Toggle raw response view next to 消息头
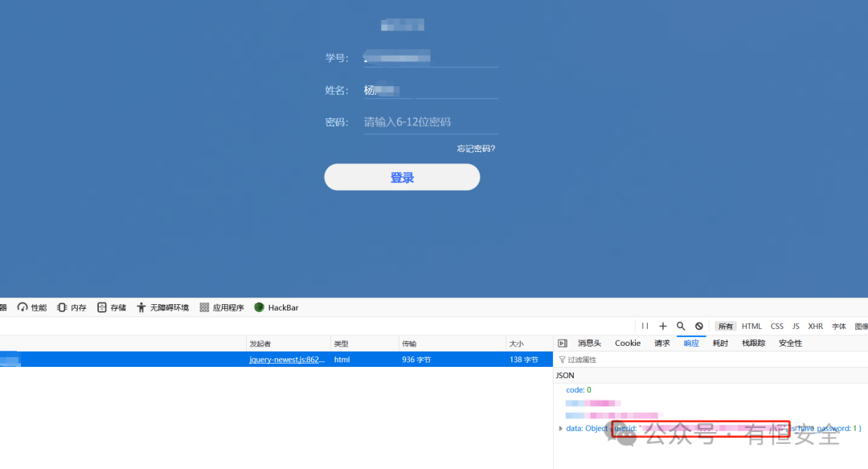 coord(563,343)
